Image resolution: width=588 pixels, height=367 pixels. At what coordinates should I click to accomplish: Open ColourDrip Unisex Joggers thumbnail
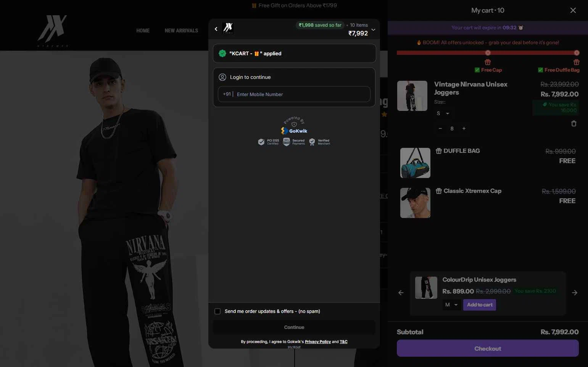click(x=426, y=288)
